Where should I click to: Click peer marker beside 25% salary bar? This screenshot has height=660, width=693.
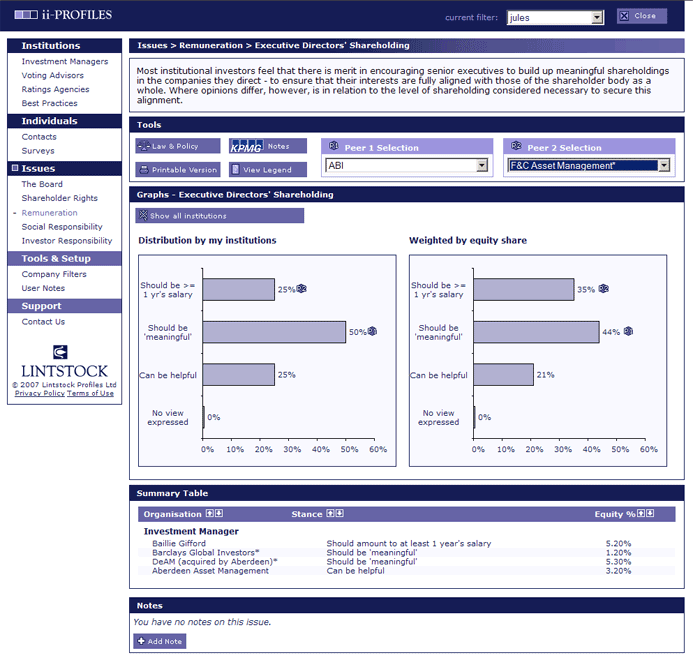click(x=301, y=289)
